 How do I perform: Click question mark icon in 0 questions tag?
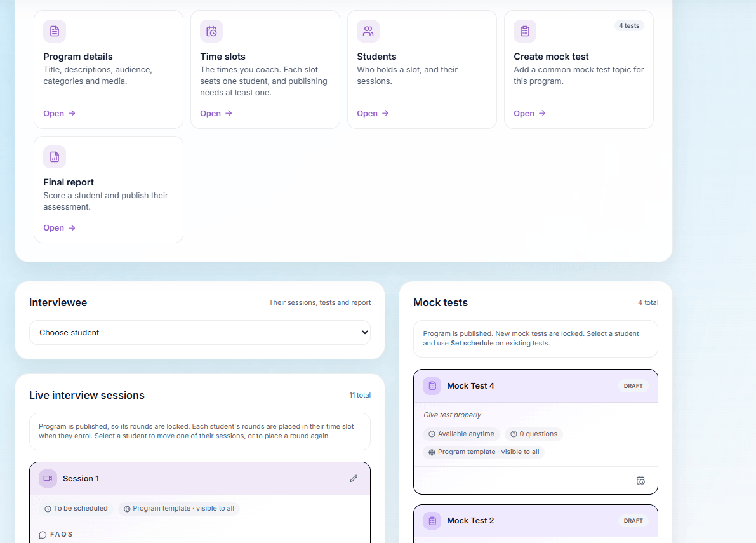514,434
